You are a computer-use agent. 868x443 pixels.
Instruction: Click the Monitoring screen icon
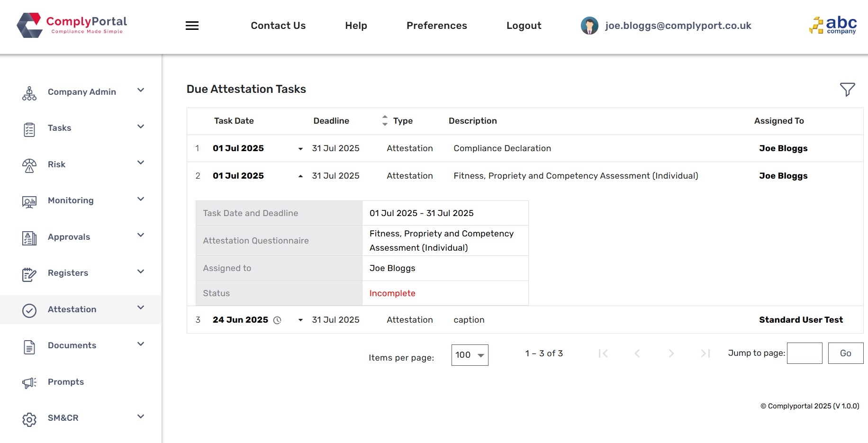29,202
